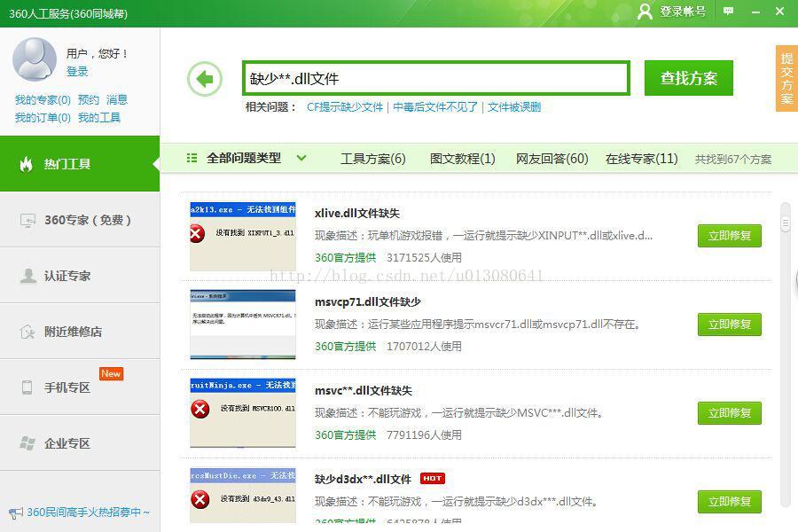Screen dimensions: 798x532
Task: Open 我的专家(0) link
Action: pos(43,100)
